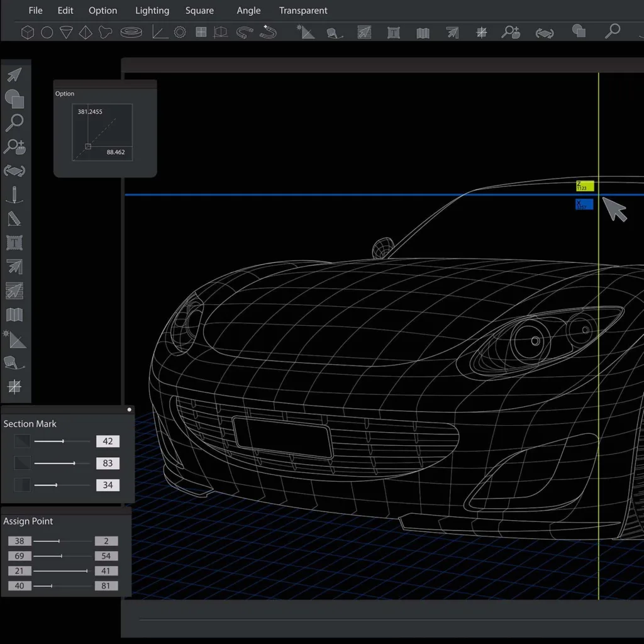The height and width of the screenshot is (644, 644).
Task: Click the cube primitive icon in top toolbar
Action: [x=28, y=32]
